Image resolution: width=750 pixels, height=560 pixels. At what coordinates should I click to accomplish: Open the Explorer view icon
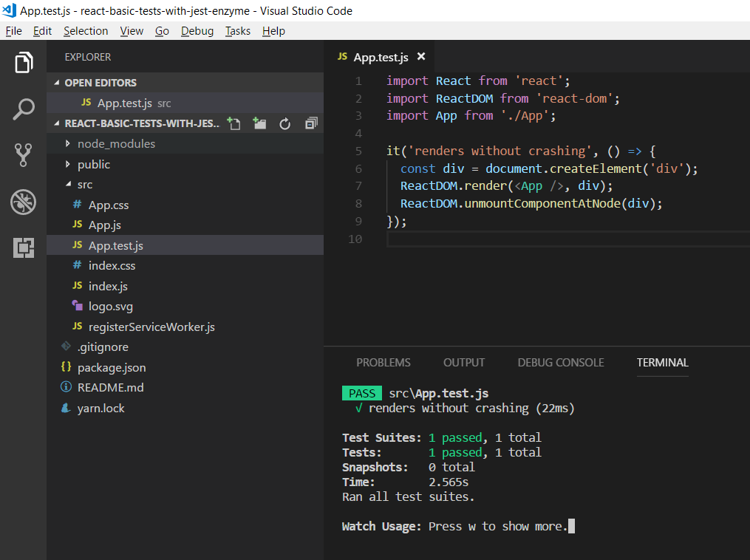[23, 62]
